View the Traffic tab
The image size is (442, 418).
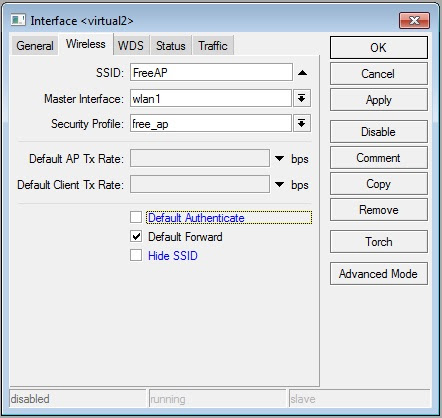213,46
